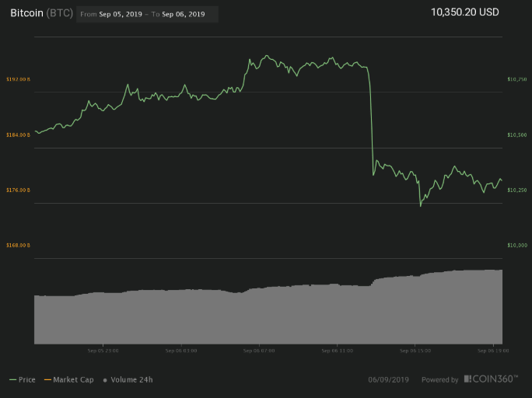Open the Sep 05 – Sep 06 date range selector

click(147, 14)
